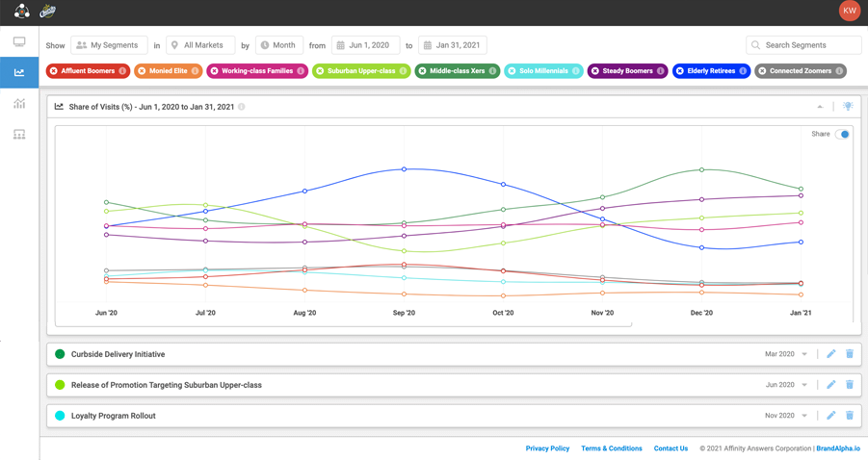Show info for Affluent Boomers chip

122,71
